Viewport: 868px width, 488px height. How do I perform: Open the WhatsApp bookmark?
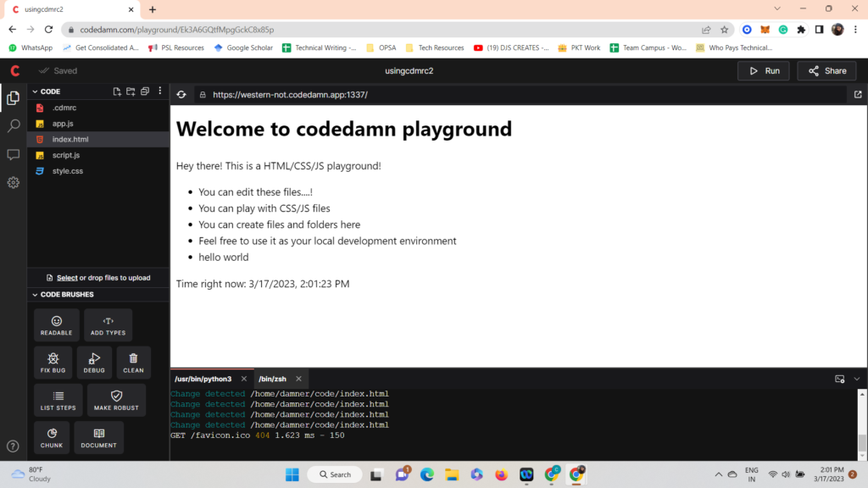pos(31,47)
